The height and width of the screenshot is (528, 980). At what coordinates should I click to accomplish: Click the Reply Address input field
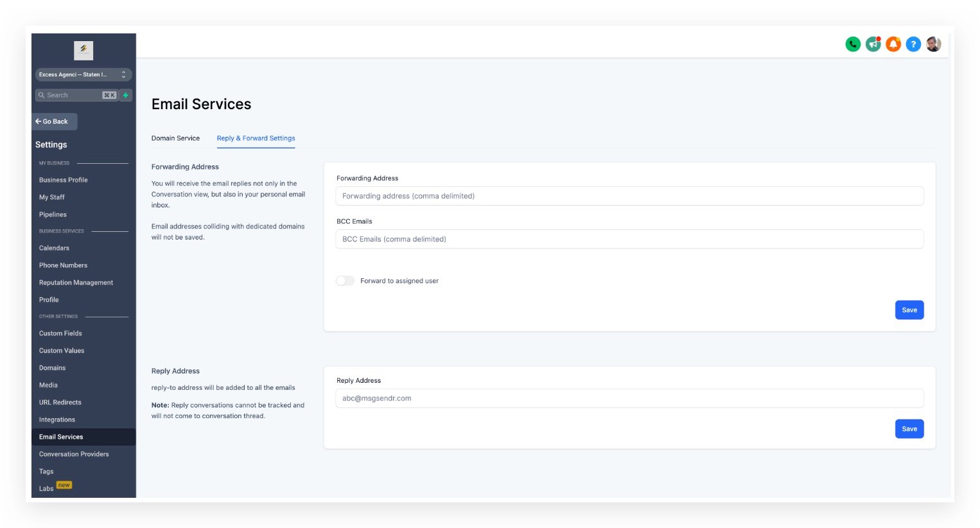click(629, 398)
